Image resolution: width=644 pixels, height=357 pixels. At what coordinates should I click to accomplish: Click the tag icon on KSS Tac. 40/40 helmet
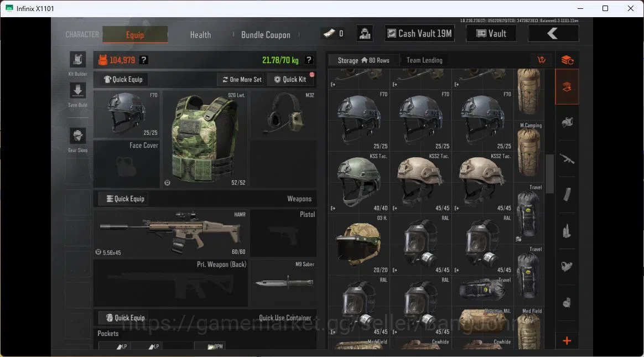pyautogui.click(x=333, y=208)
